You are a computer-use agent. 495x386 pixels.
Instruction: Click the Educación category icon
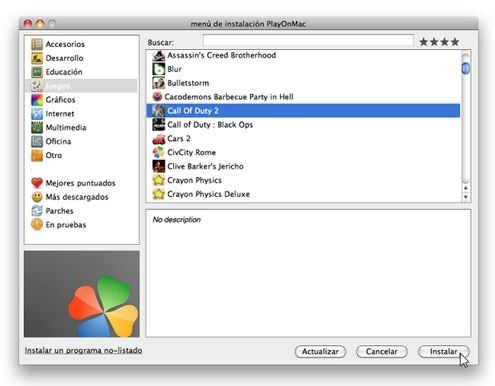[x=37, y=72]
